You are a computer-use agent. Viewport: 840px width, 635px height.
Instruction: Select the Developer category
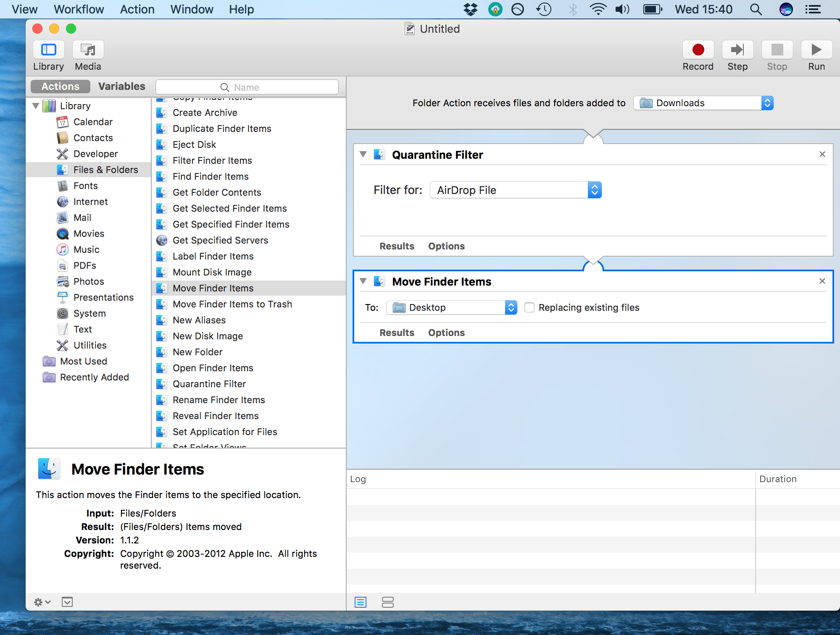(x=95, y=154)
